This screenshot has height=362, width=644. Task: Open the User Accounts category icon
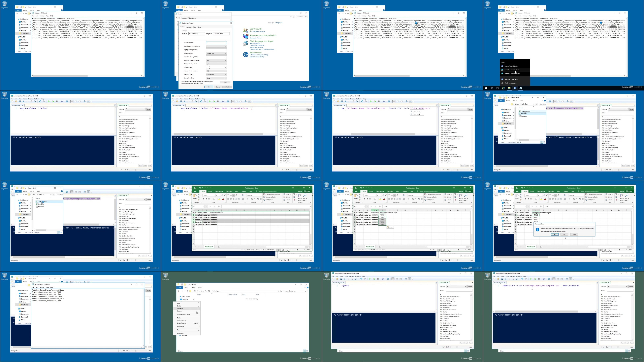[x=246, y=30]
